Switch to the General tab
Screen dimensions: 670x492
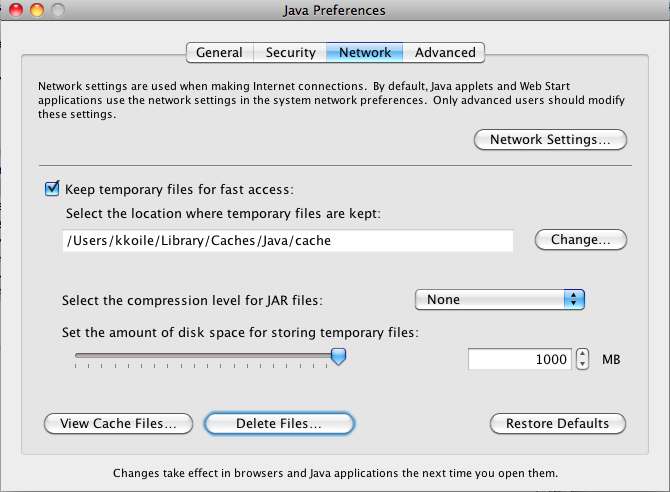point(220,53)
